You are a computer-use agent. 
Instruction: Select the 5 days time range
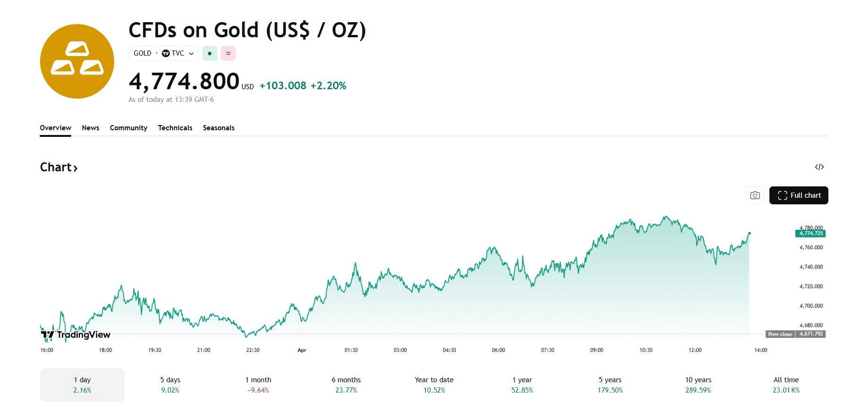(170, 385)
